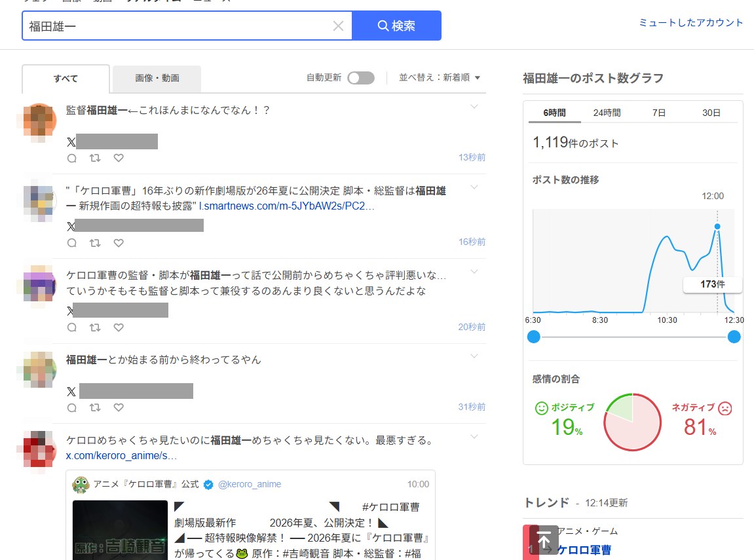Click the ネガティブ sad face icon

pos(725,408)
